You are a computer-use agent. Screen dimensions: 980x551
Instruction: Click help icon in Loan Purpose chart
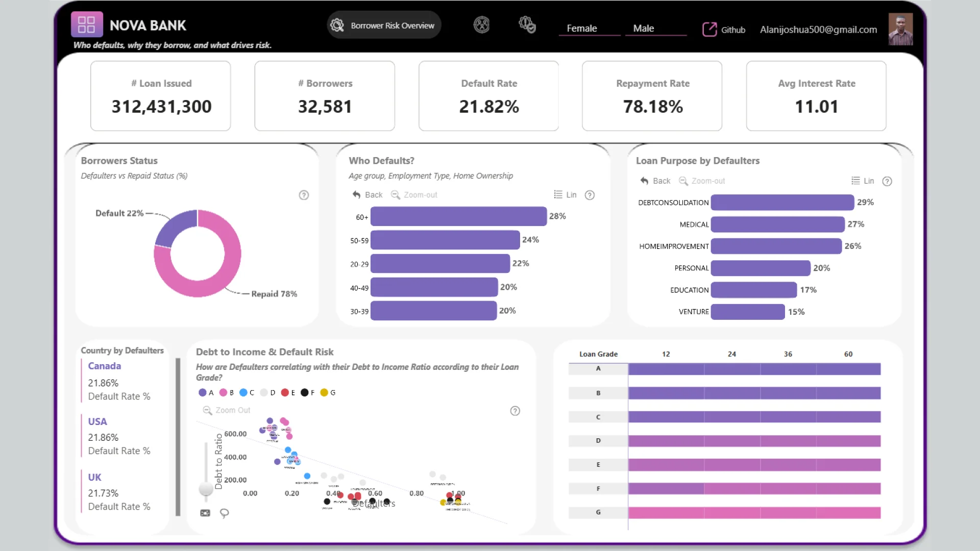tap(887, 181)
